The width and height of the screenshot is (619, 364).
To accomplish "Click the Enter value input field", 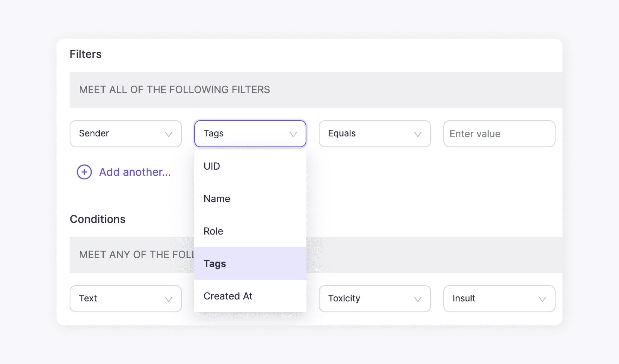I will [x=499, y=134].
